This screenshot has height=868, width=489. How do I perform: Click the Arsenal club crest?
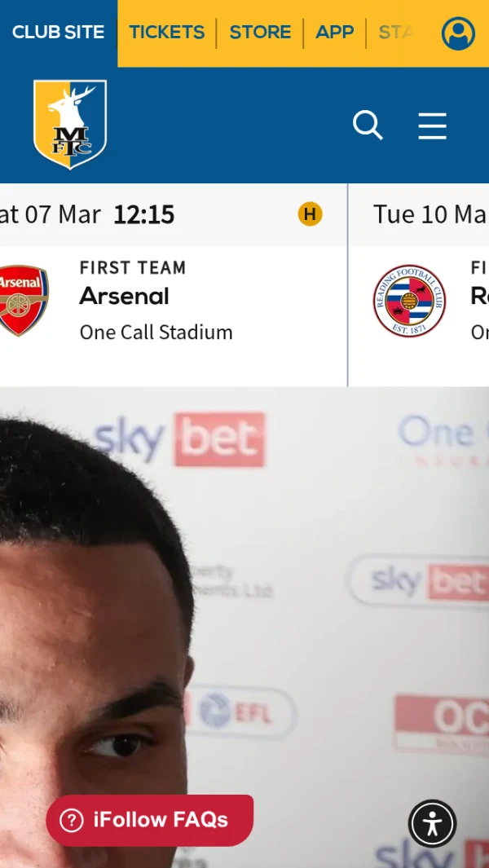[x=24, y=301]
